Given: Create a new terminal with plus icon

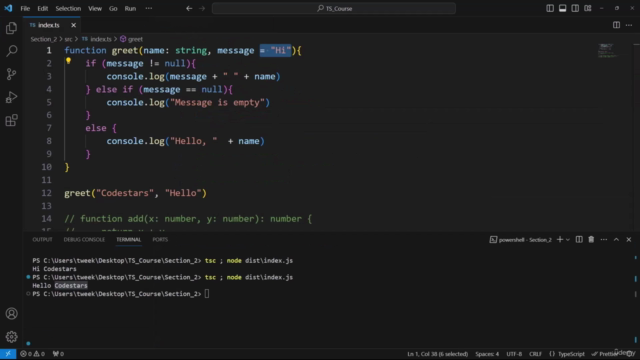Looking at the screenshot, I should coord(560,240).
